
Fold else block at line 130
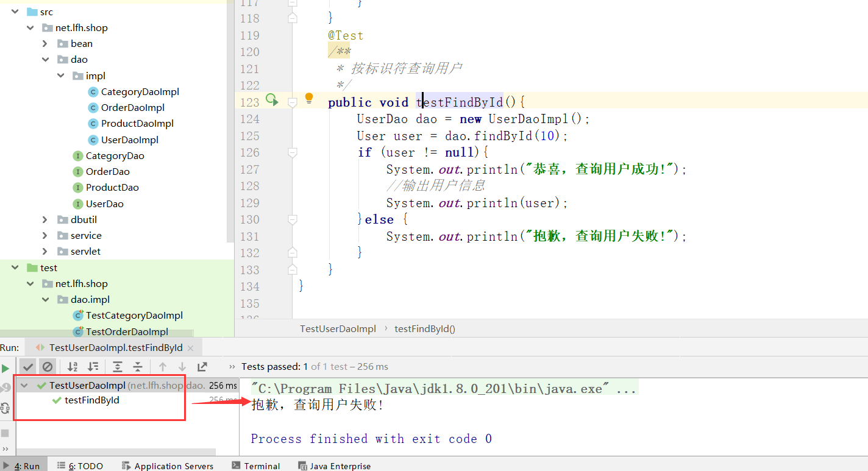click(x=293, y=219)
